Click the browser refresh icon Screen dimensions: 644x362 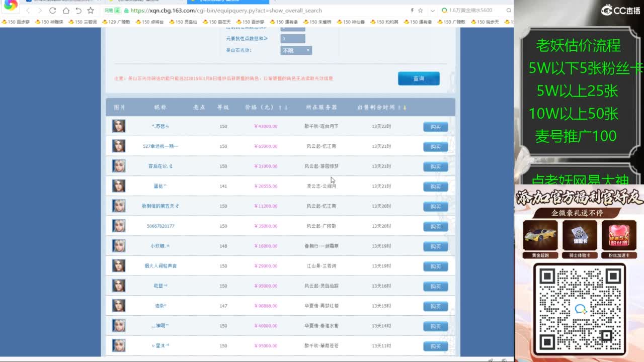(x=53, y=11)
